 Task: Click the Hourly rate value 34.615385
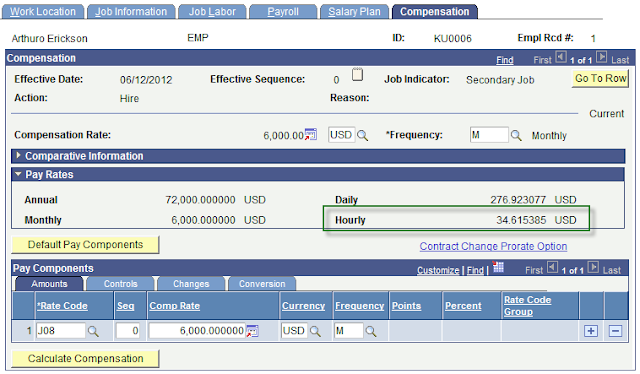point(521,220)
